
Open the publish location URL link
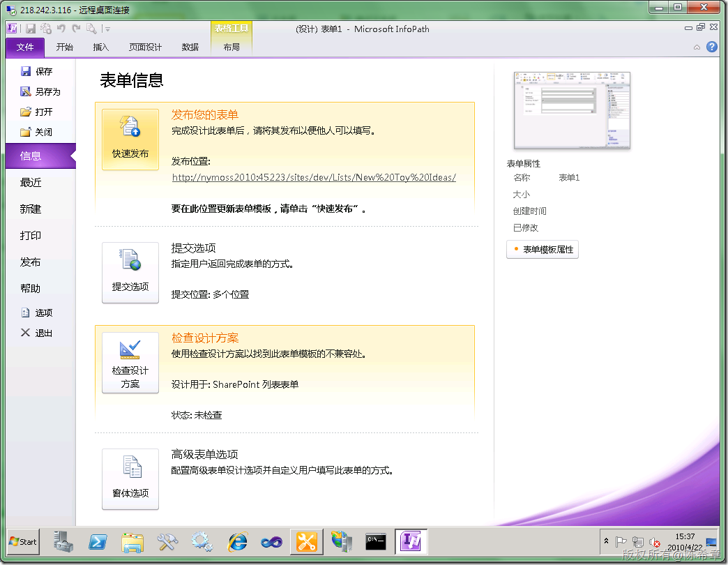coord(314,177)
